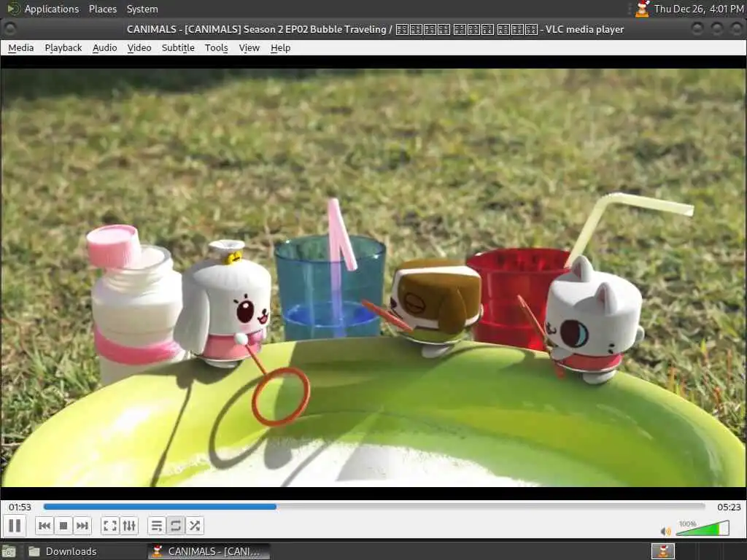Toggle fullscreen video mode

[x=110, y=526]
